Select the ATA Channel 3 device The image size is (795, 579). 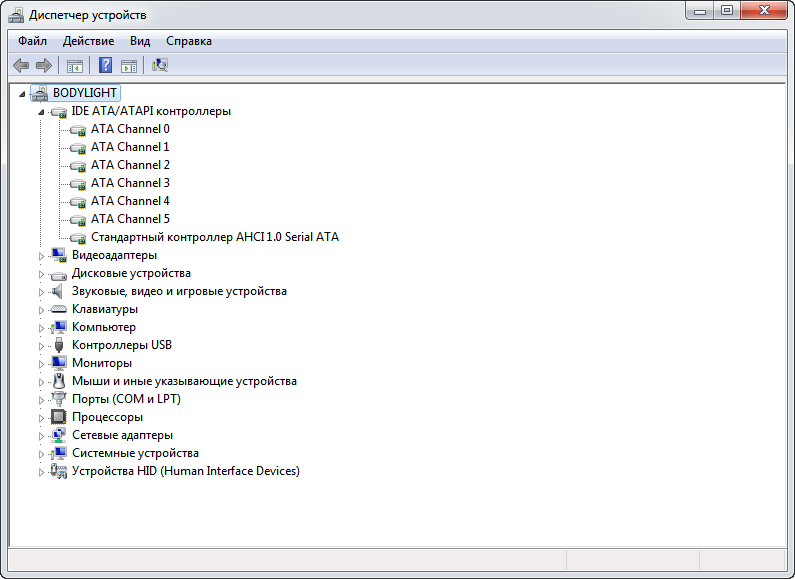[130, 183]
